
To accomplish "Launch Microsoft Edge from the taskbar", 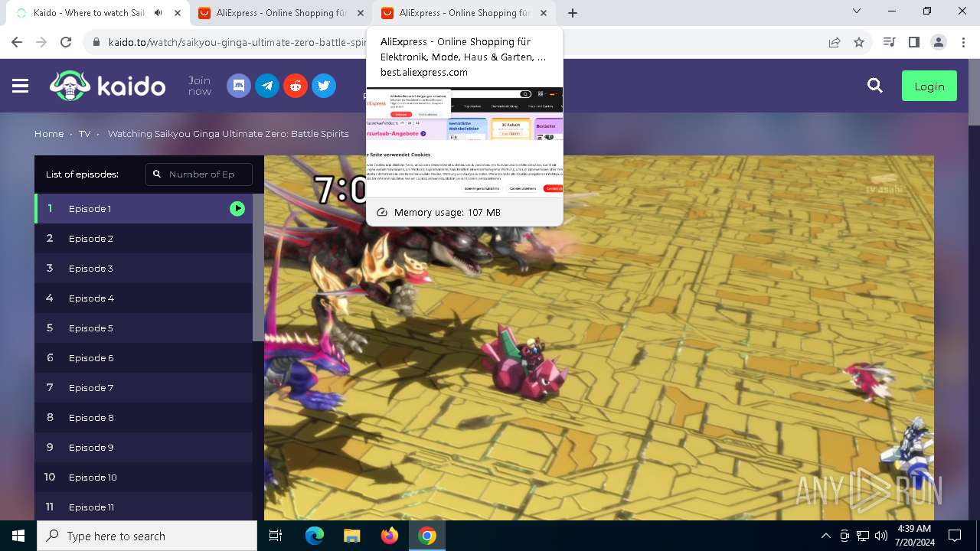I will (314, 536).
